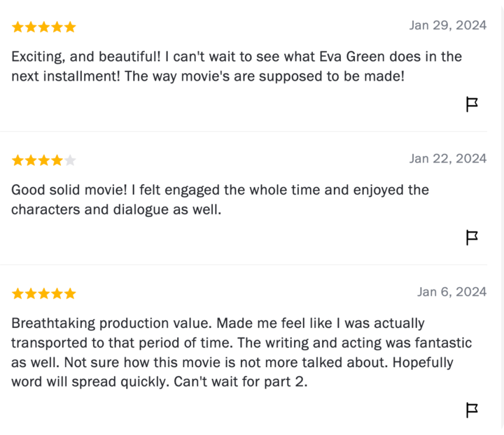The image size is (504, 435).
Task: Open the Jan 22, 2024 date link
Action: coord(448,158)
